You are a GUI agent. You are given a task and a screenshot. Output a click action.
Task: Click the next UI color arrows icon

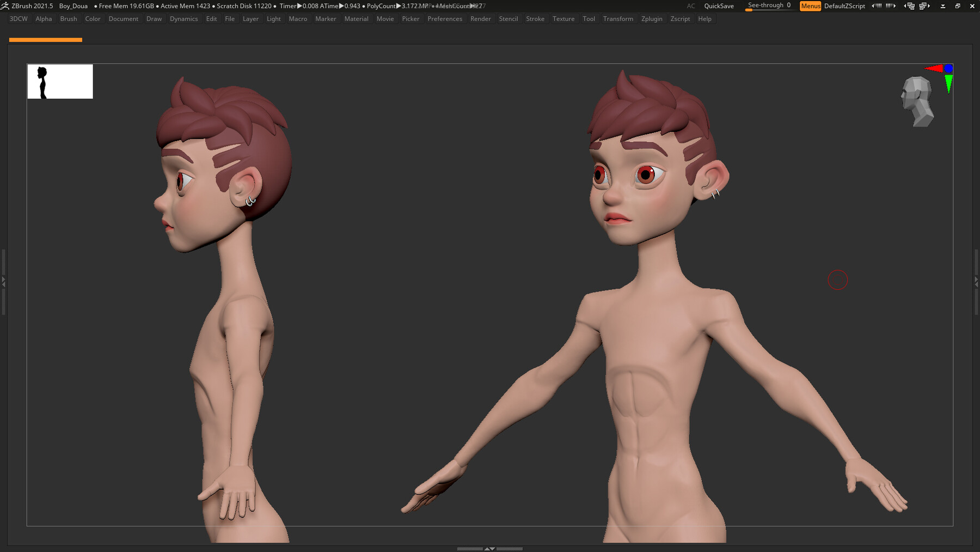pos(891,6)
